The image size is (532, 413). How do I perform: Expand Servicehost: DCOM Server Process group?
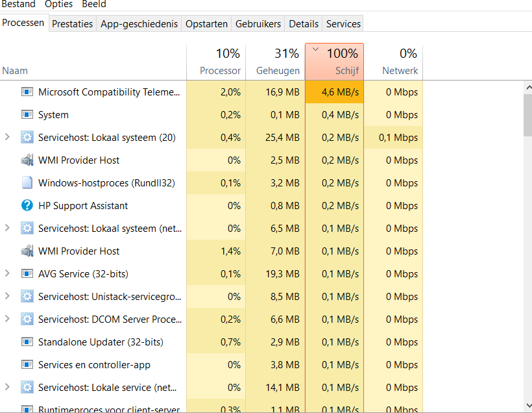tap(7, 319)
